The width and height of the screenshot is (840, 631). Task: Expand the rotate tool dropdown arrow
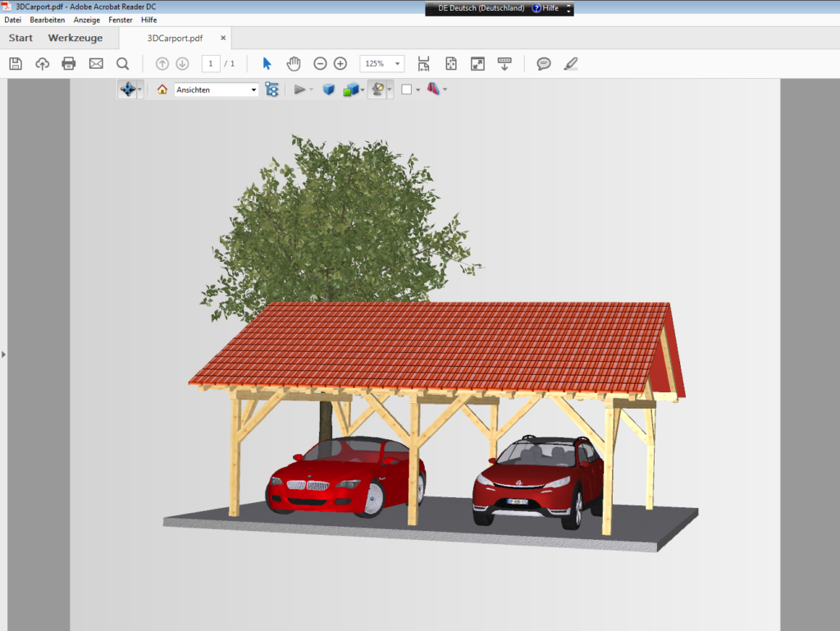[x=138, y=89]
